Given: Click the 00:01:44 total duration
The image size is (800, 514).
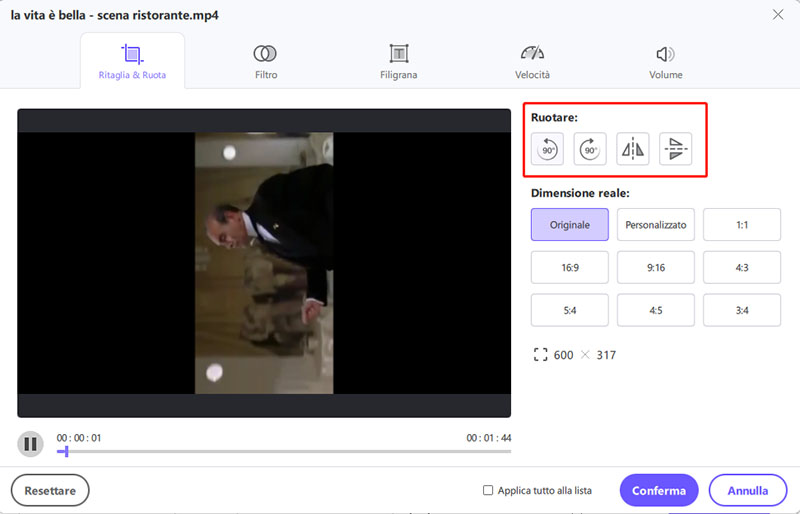Looking at the screenshot, I should pyautogui.click(x=488, y=438).
